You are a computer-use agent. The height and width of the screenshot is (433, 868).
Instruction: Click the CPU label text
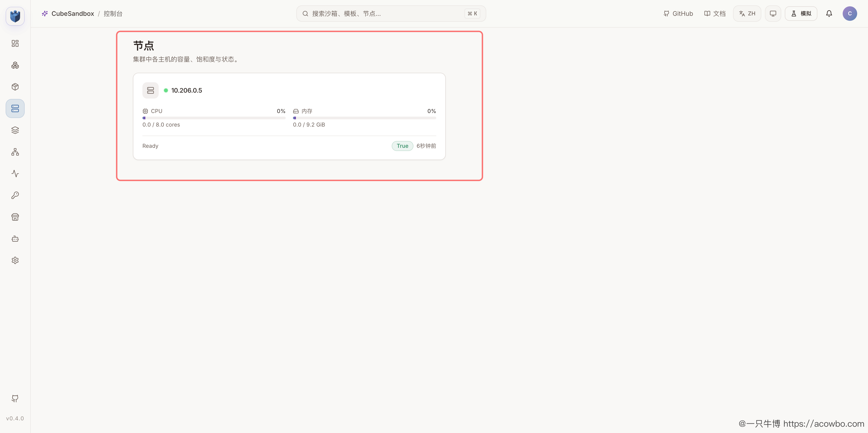pos(157,111)
